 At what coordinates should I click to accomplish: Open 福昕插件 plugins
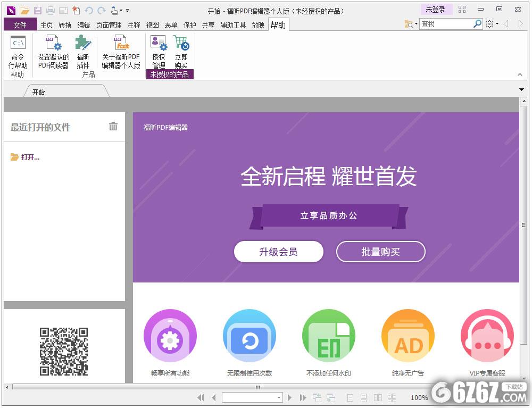tap(83, 52)
